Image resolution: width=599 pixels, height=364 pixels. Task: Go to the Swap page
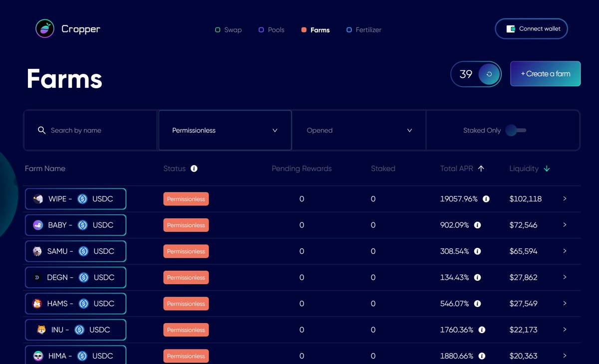click(228, 30)
